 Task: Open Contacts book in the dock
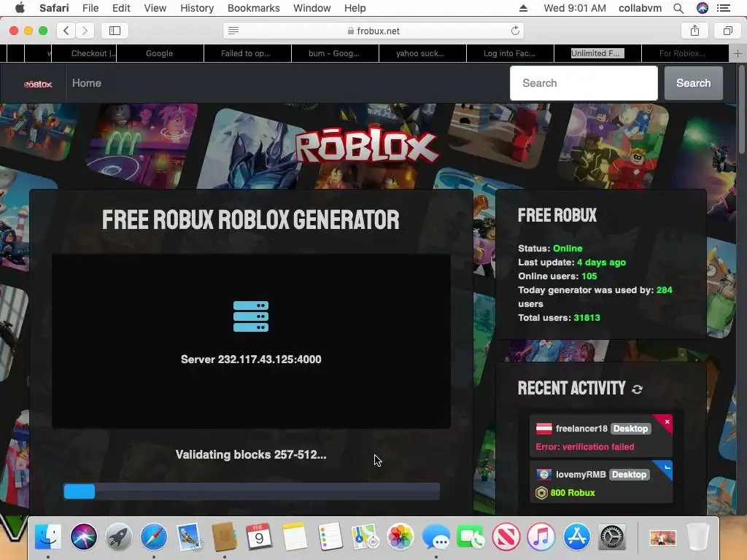225,537
